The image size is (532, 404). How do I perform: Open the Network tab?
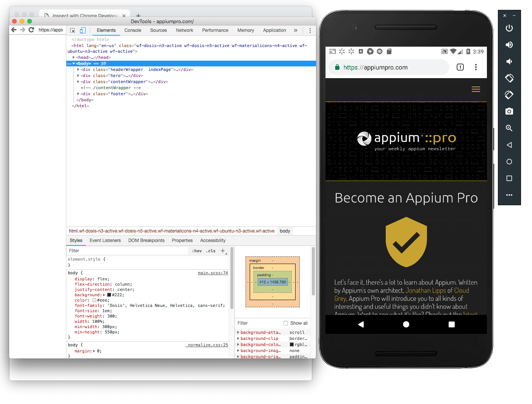tap(185, 30)
